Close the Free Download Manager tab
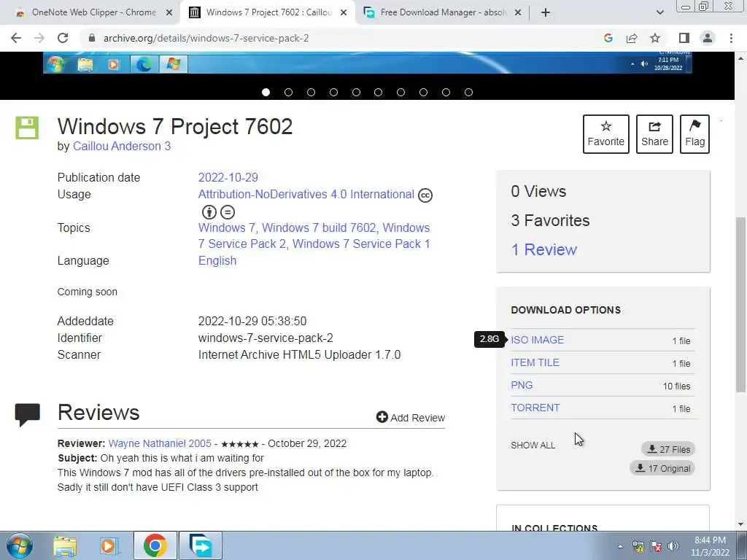This screenshot has height=560, width=747. coord(518,12)
